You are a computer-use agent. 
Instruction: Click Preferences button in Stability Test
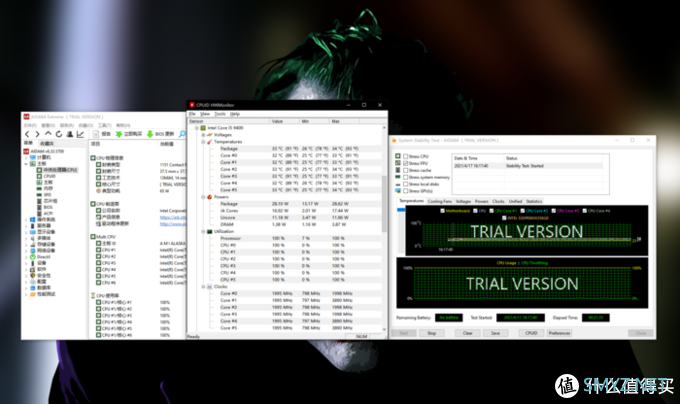coord(559,333)
